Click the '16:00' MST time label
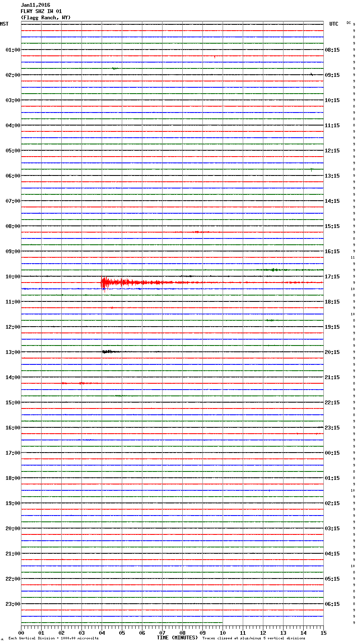The height and width of the screenshot is (644, 357). (x=13, y=428)
